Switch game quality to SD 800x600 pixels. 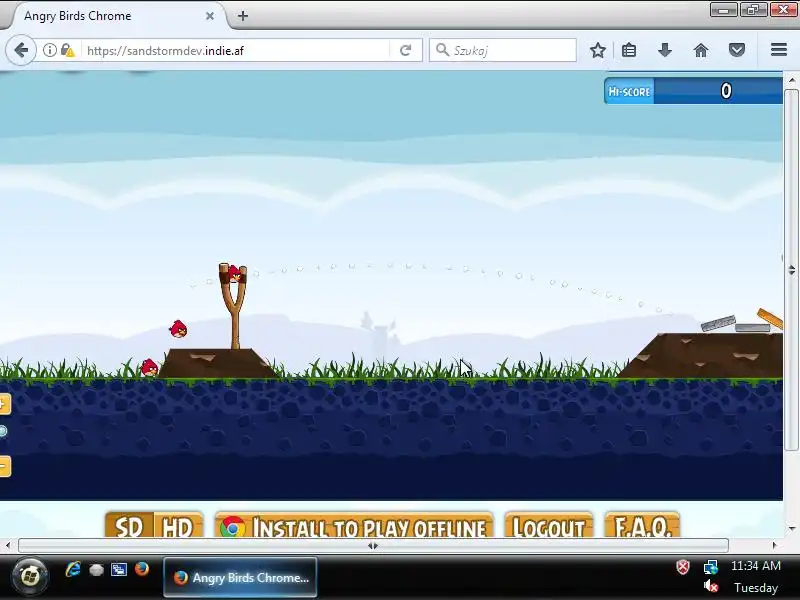click(129, 526)
